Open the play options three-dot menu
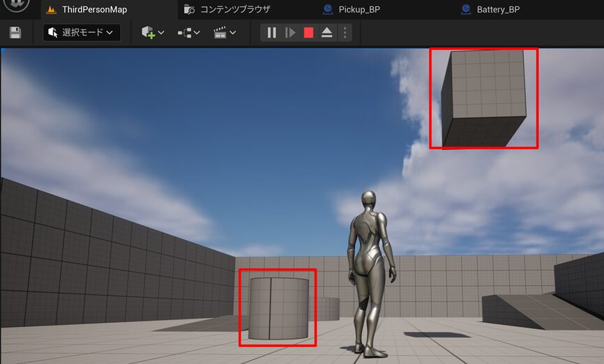 click(345, 33)
